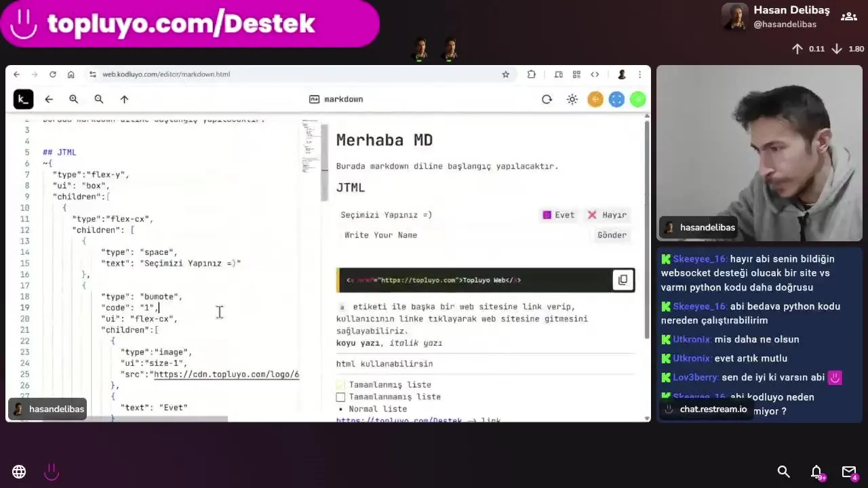Toggle the Tamamlanmış liste checkbox
868x488 pixels.
(x=340, y=385)
